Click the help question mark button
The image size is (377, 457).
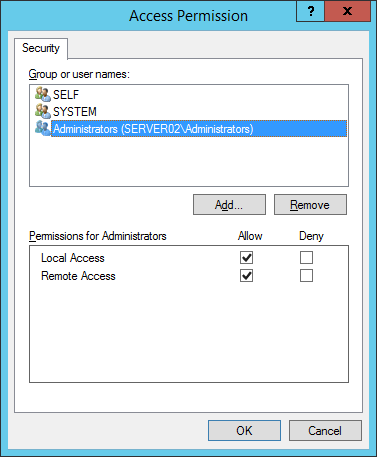(310, 12)
